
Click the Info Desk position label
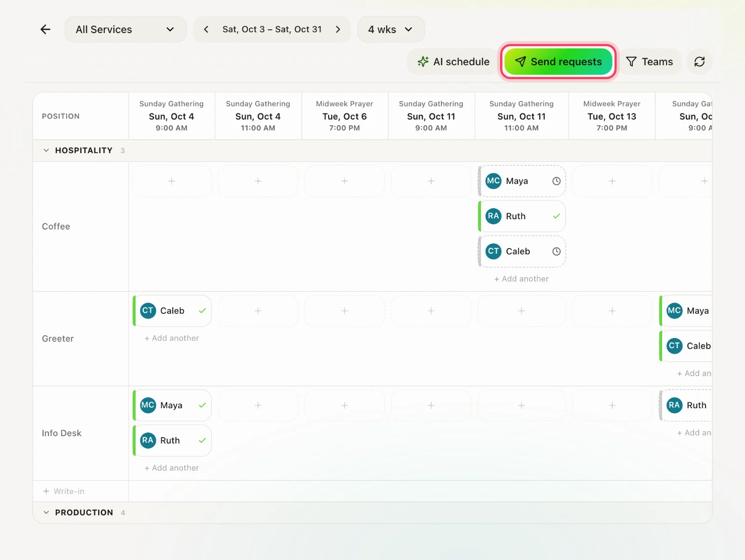pyautogui.click(x=61, y=433)
